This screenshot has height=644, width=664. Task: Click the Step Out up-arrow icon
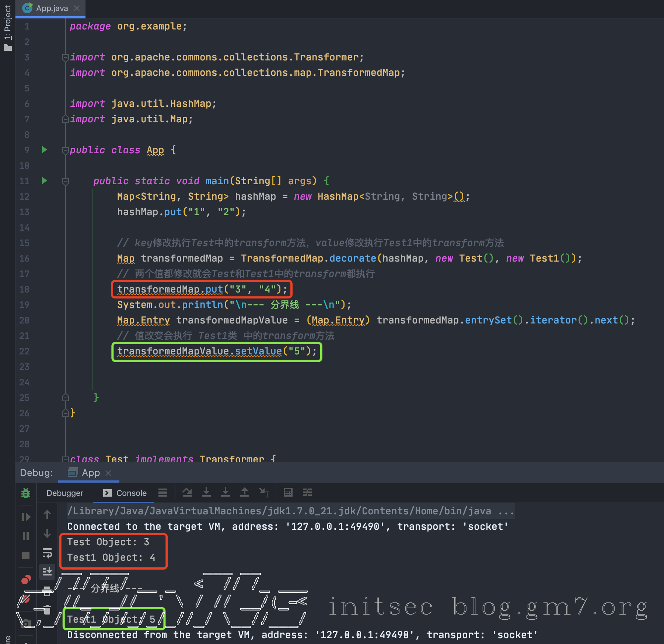245,493
